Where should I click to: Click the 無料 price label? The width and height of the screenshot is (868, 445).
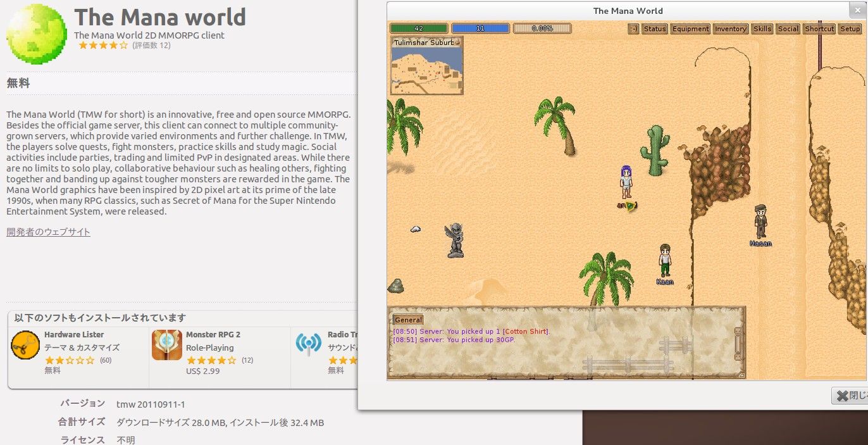[18, 83]
